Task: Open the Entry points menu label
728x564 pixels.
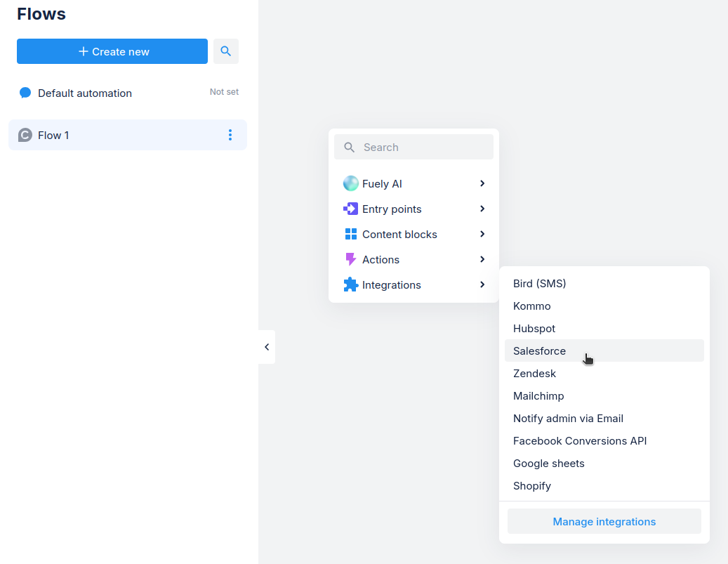Action: tap(392, 209)
